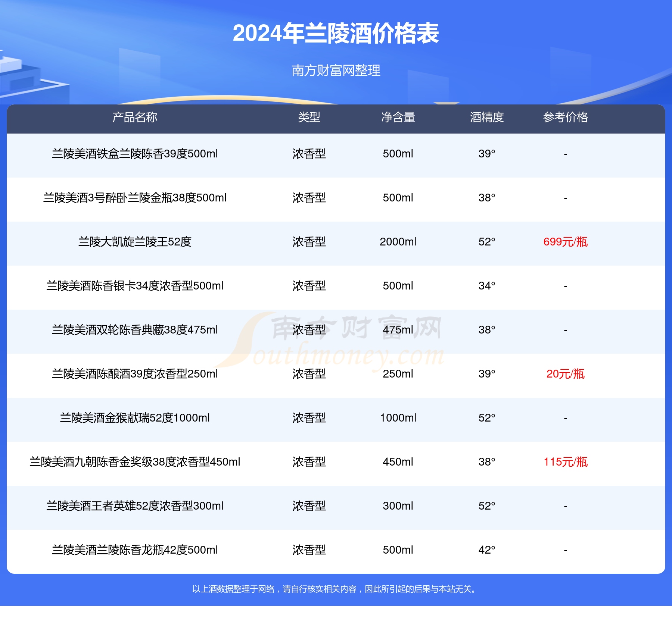
Task: Click the red price 115元/瓶
Action: click(x=566, y=462)
